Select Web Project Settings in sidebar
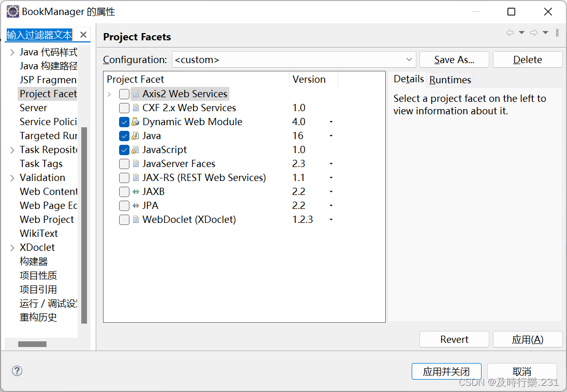 (47, 219)
